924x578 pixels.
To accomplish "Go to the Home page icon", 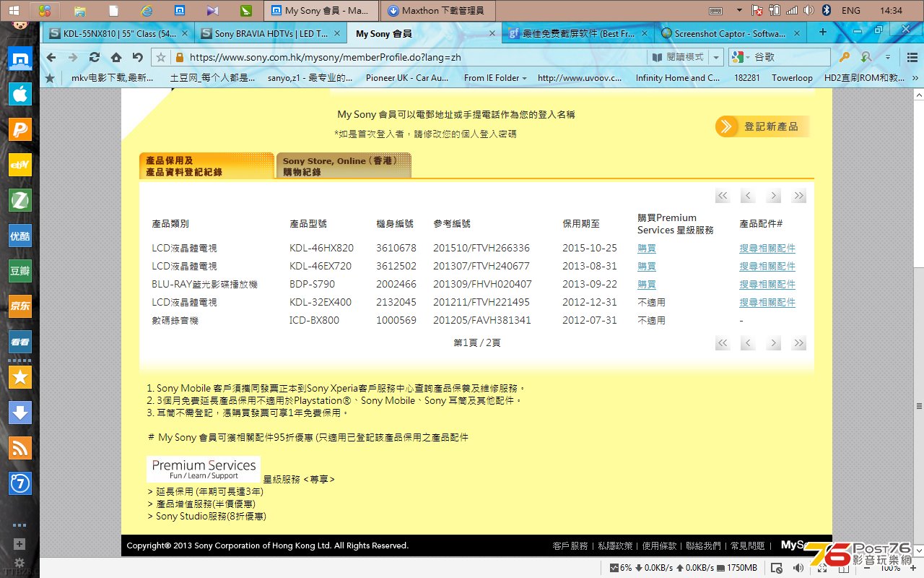I will (x=116, y=57).
